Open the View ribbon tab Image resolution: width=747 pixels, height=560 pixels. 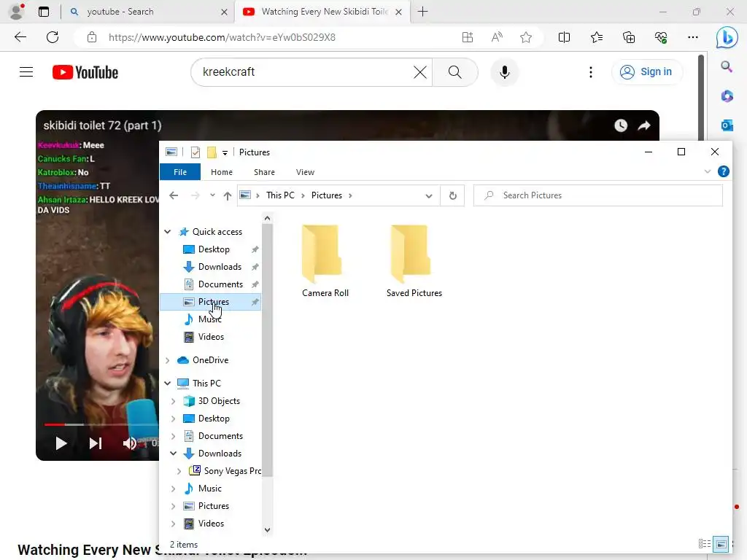tap(305, 172)
